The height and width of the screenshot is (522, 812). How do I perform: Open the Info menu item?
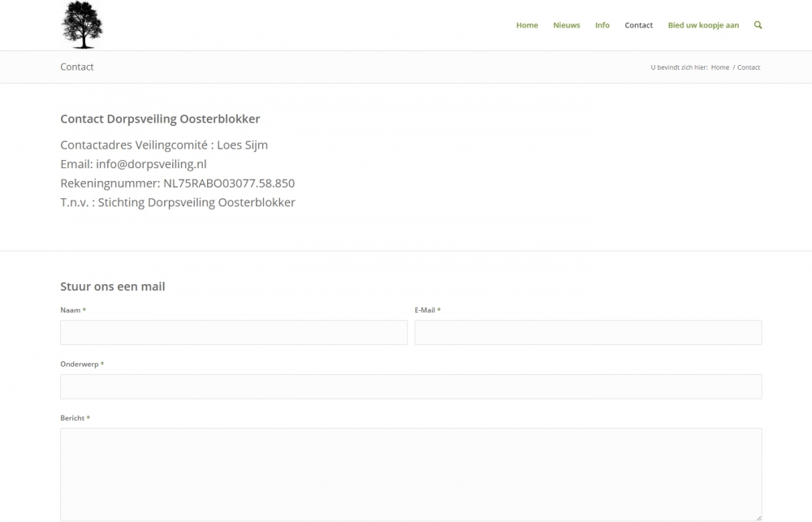click(602, 25)
